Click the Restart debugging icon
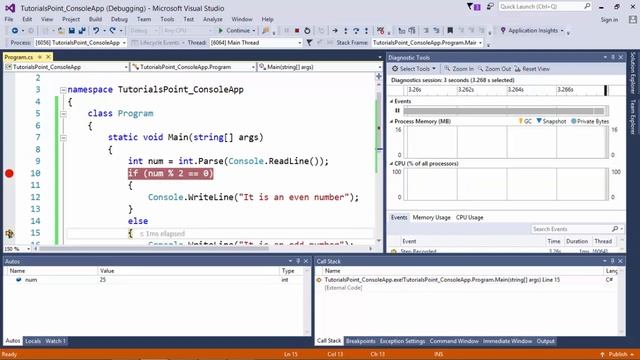Viewport: 640px width, 360px height. point(307,31)
